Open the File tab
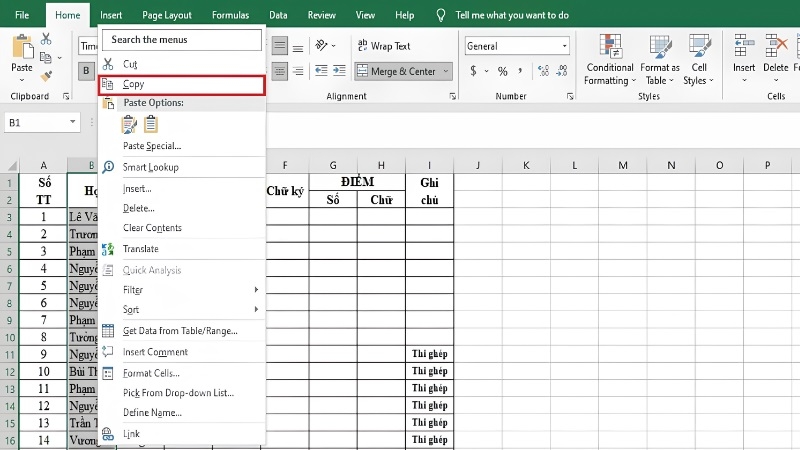 (x=22, y=15)
